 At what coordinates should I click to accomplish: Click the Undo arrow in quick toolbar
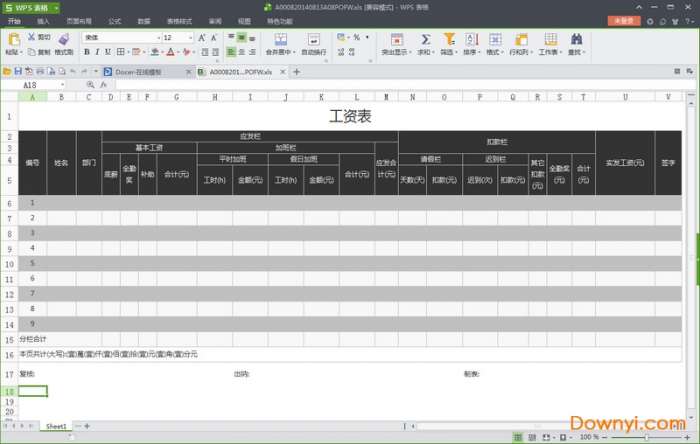pyautogui.click(x=73, y=71)
